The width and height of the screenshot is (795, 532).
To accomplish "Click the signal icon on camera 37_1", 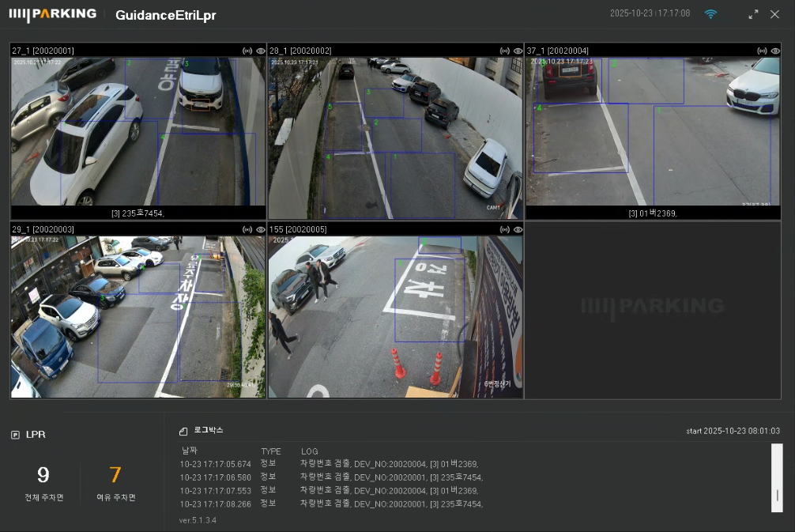I will point(762,51).
